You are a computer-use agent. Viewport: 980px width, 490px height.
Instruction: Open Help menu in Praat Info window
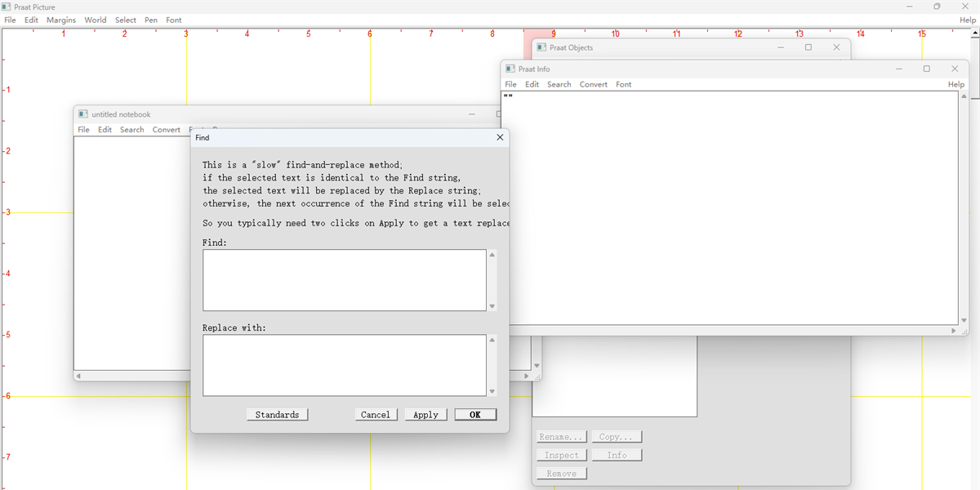[x=955, y=85]
